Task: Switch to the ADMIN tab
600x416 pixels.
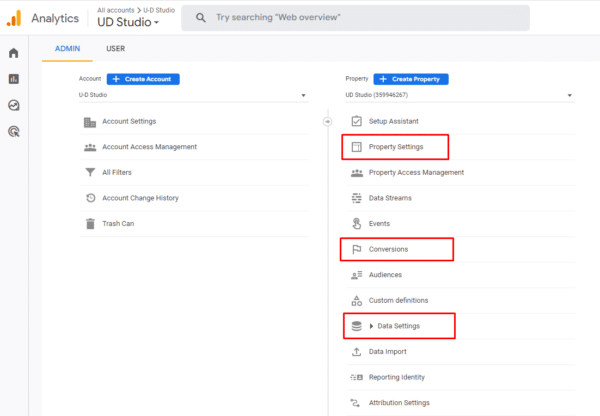Action: click(67, 49)
